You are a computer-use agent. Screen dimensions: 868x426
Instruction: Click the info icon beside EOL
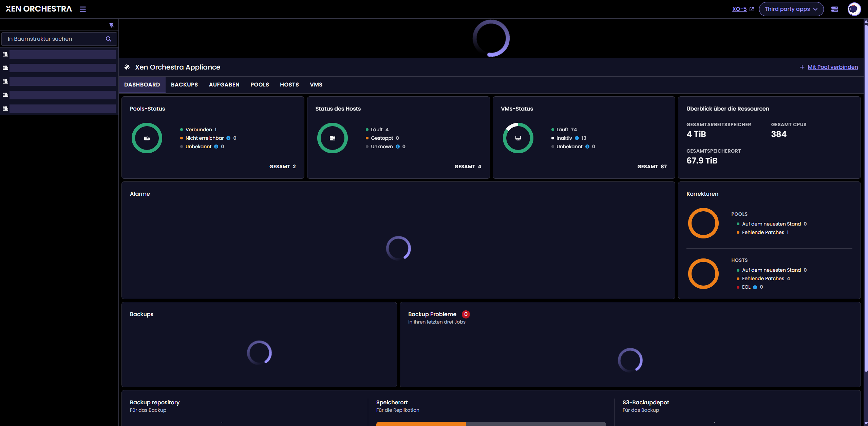point(755,287)
